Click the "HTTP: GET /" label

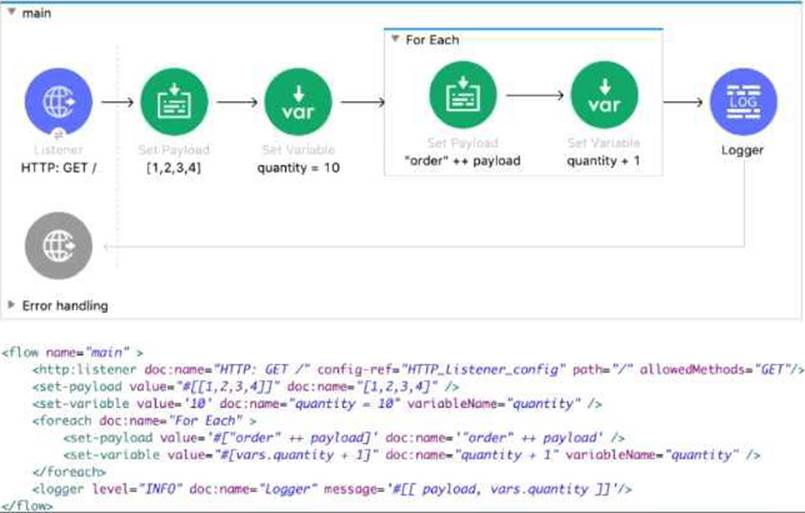[59, 168]
